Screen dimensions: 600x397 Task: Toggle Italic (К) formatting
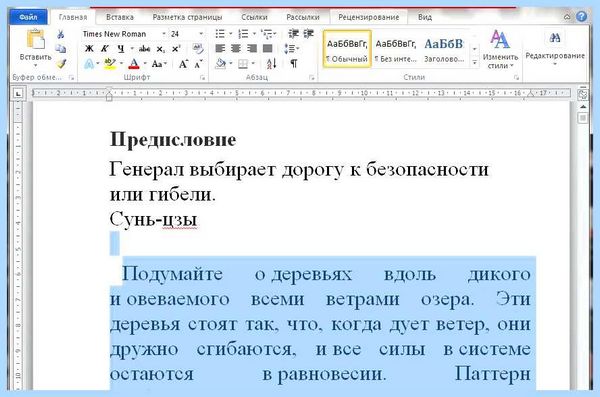pos(105,49)
